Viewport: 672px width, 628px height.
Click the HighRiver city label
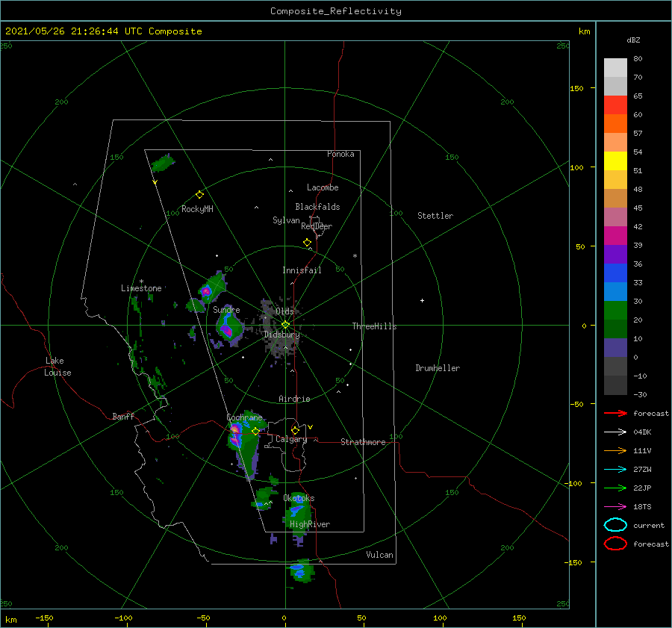[x=310, y=524]
